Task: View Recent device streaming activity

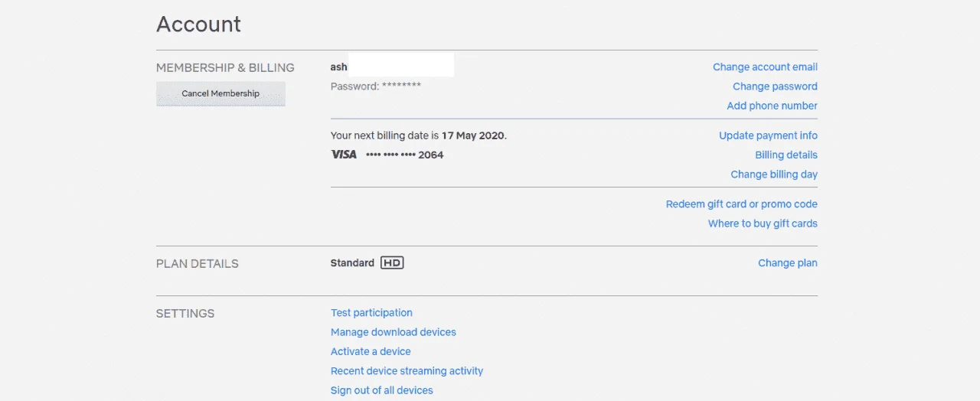Action: coord(407,371)
